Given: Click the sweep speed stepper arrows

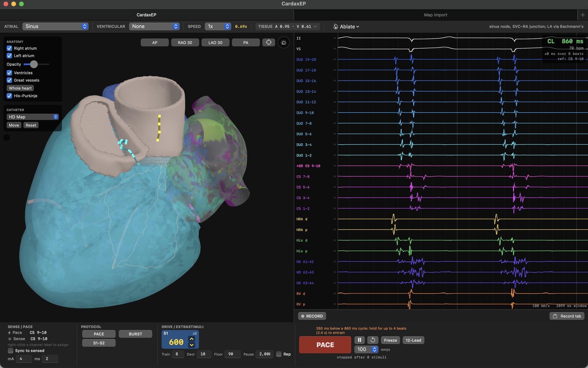Looking at the screenshot, I should click(x=374, y=349).
